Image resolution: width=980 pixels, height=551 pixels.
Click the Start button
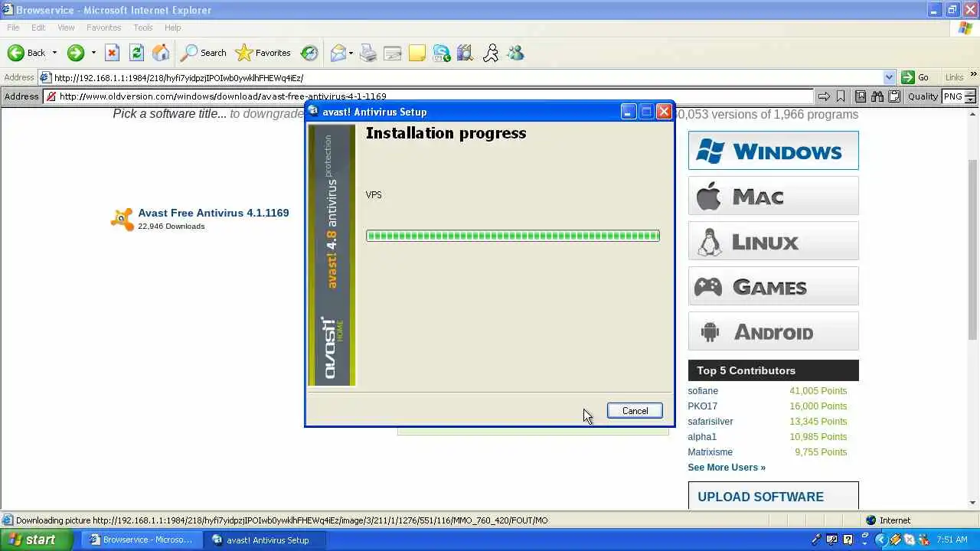[37, 540]
